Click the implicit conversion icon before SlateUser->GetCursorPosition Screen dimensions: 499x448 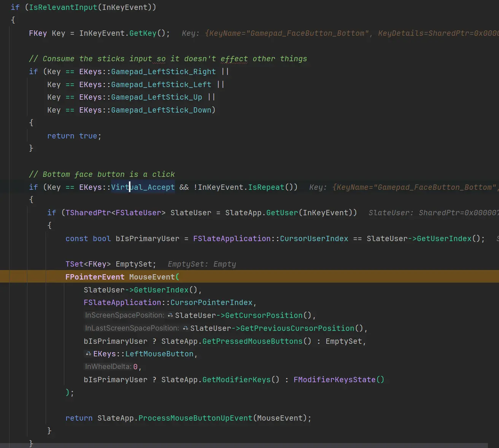coord(170,315)
